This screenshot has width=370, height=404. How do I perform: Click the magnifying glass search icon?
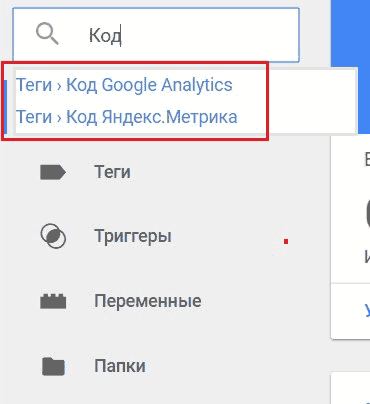pos(47,34)
